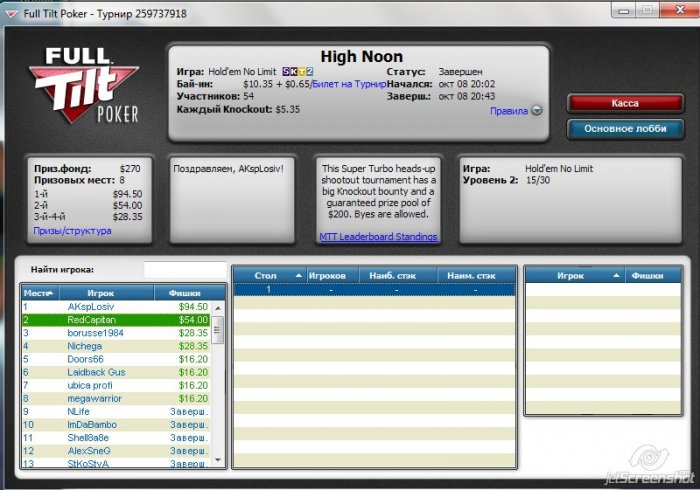Click the blue 2 heads-up game-type icon
Viewport: 700px width, 490px height.
pyautogui.click(x=309, y=71)
